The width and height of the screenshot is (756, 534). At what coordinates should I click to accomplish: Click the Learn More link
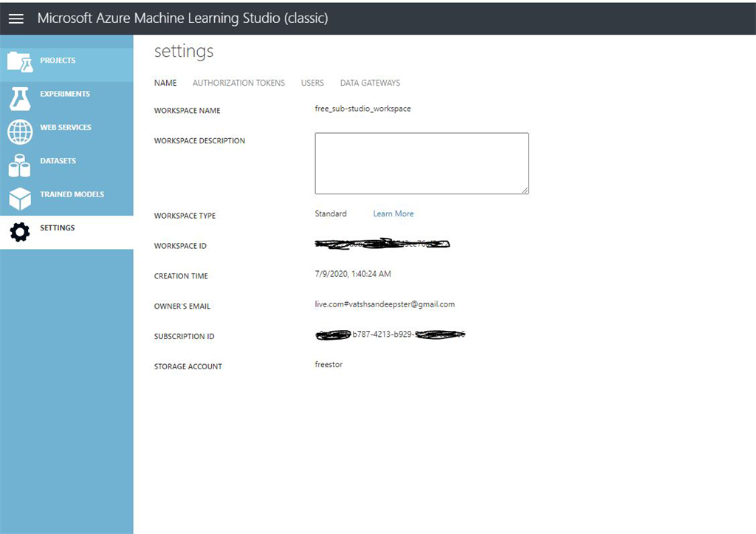(394, 213)
